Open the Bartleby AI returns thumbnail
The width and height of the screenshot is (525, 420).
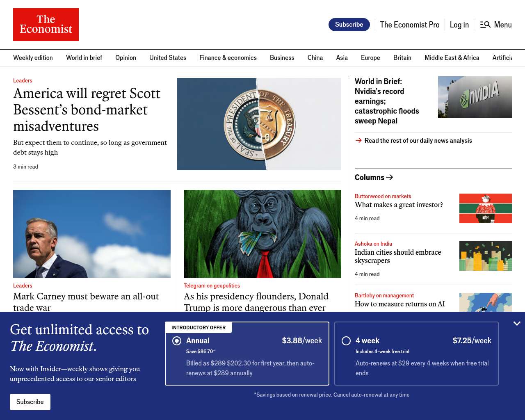click(x=486, y=302)
